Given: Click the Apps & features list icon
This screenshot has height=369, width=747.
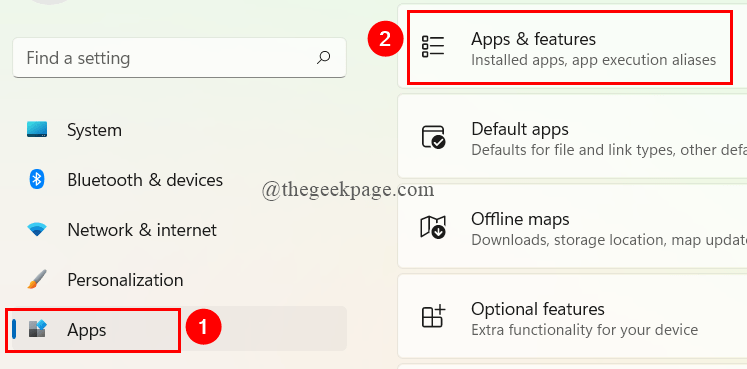Looking at the screenshot, I should pos(433,47).
